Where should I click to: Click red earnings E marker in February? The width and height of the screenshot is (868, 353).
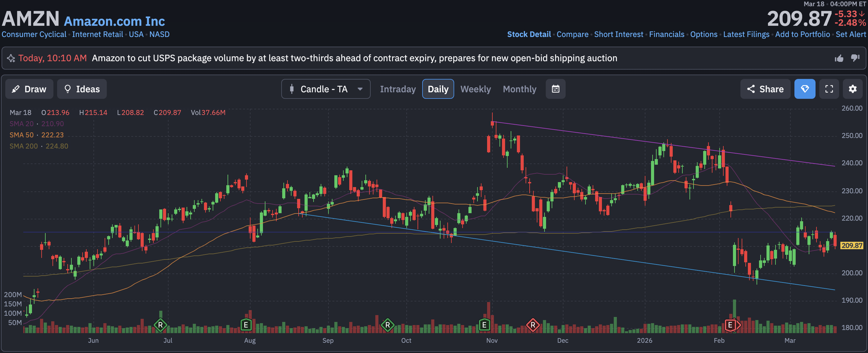[730, 325]
